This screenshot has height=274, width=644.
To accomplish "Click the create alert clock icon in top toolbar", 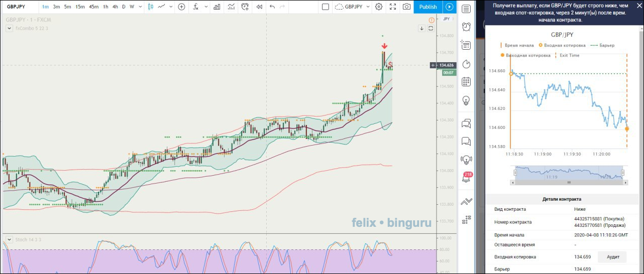I will tap(245, 7).
